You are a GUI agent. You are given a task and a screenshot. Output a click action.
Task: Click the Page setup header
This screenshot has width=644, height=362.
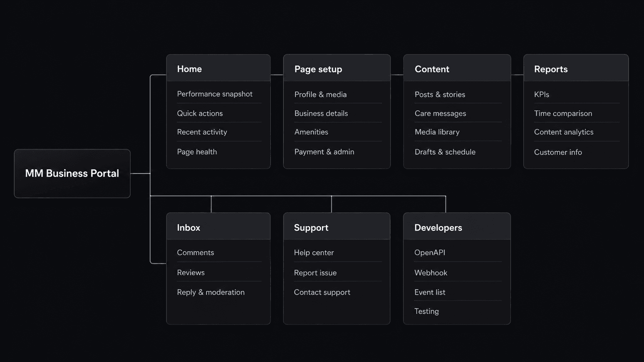(337, 68)
